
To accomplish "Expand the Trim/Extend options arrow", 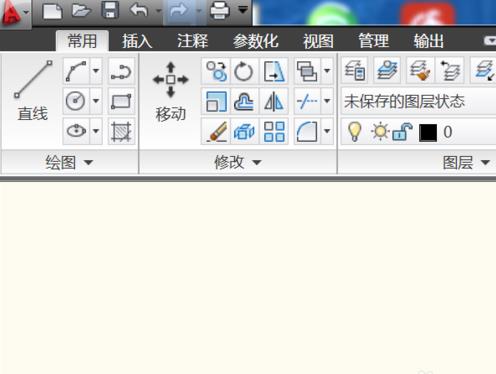I will coord(327,101).
